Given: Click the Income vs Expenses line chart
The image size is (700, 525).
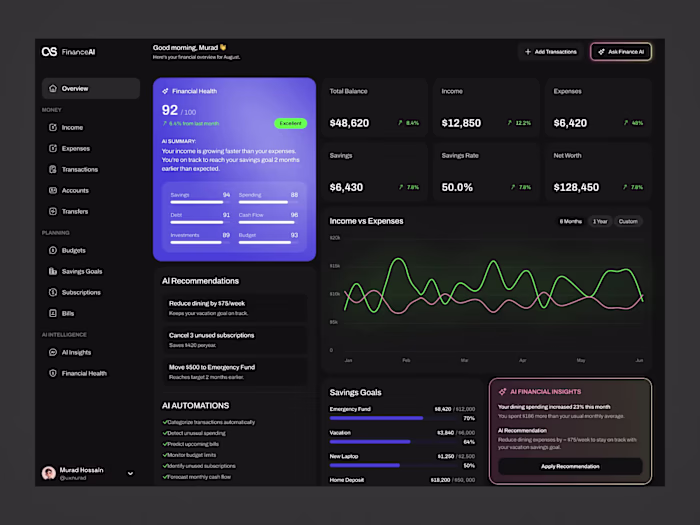Looking at the screenshot, I should tap(492, 287).
